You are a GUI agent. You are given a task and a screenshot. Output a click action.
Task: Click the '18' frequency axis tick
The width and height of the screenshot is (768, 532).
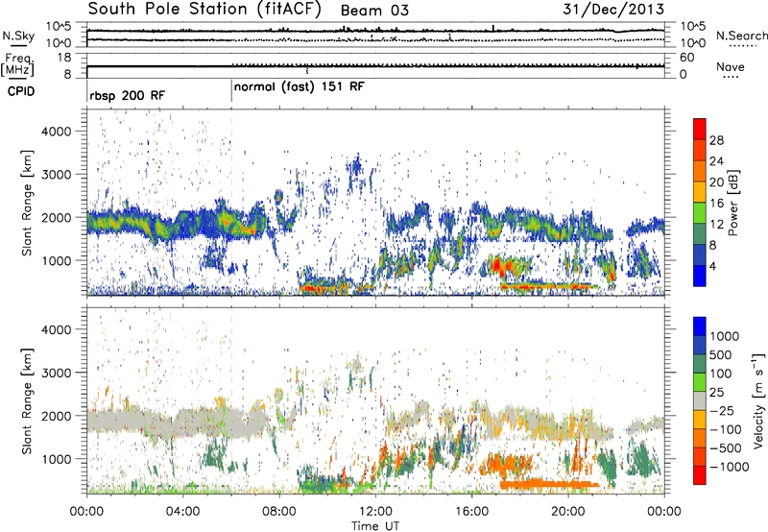[x=64, y=58]
